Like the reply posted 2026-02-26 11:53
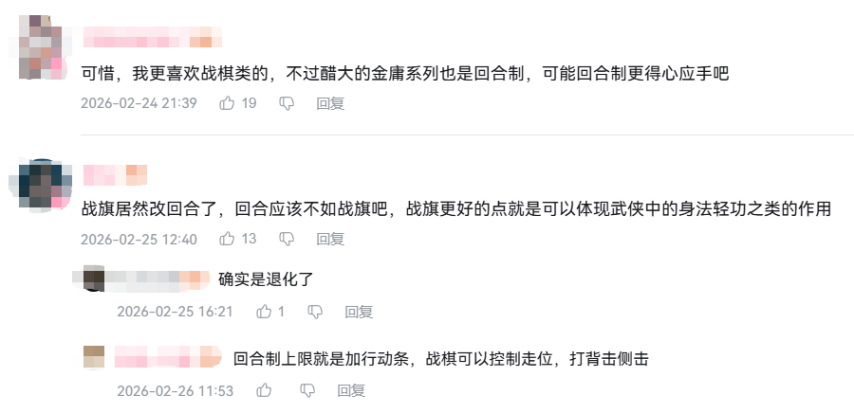The height and width of the screenshot is (413, 854). [264, 391]
